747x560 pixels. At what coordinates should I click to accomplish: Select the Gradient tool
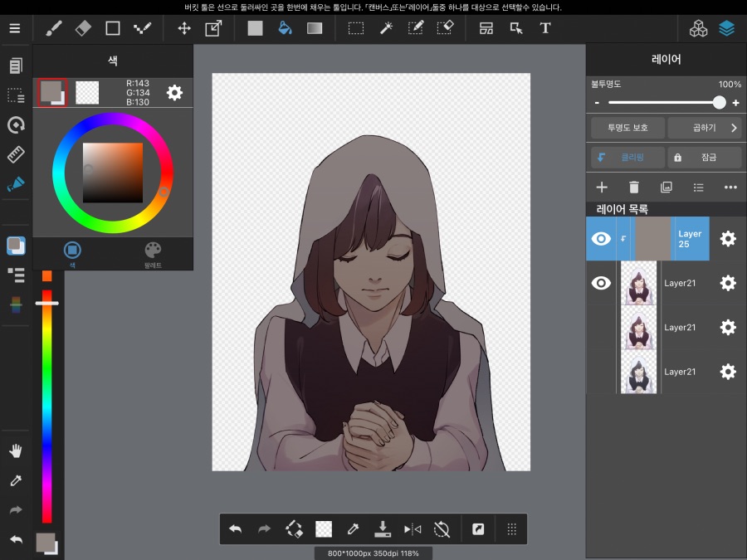[x=315, y=27]
